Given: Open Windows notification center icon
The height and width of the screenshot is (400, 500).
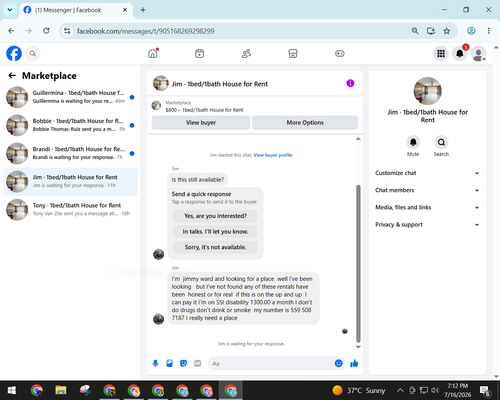Looking at the screenshot, I should [485, 390].
